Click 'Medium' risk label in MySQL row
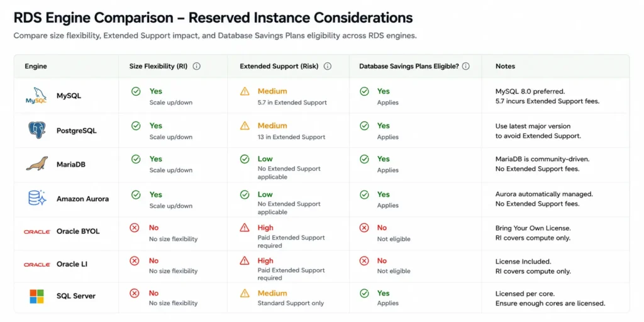 point(272,91)
